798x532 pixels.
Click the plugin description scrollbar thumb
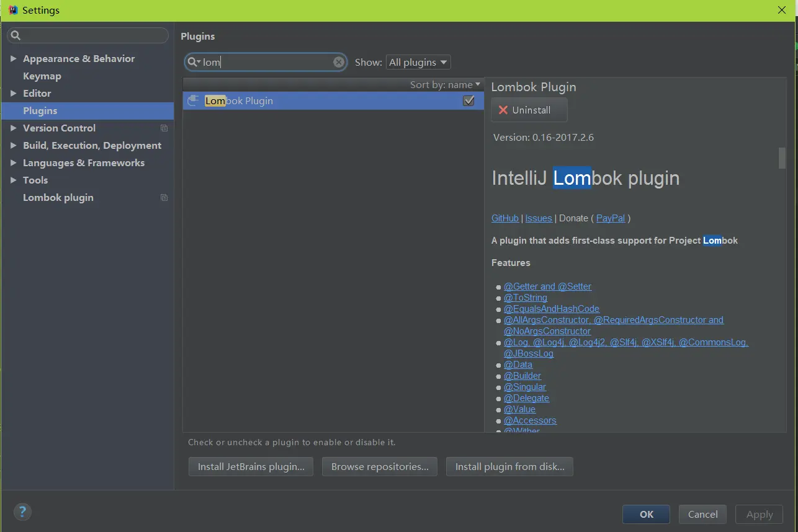point(782,157)
